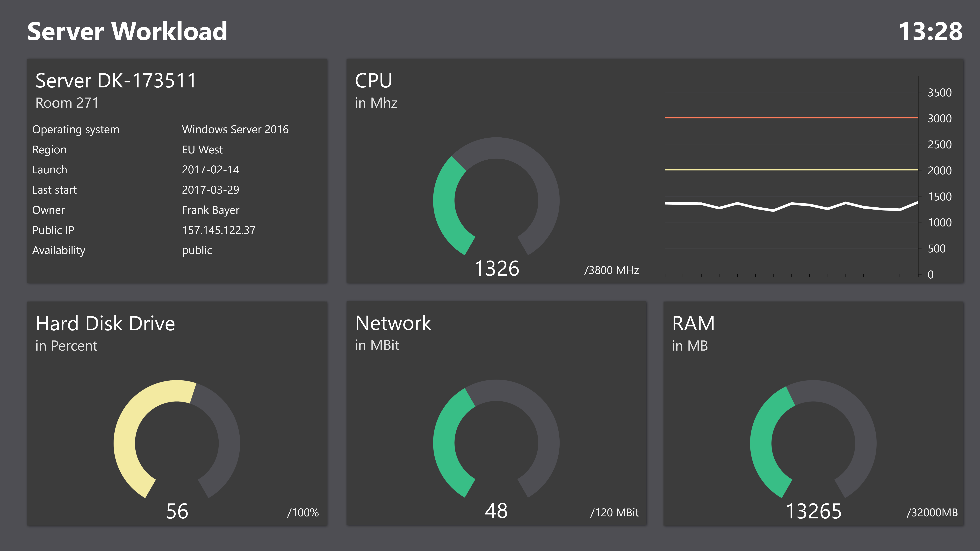Click the 2000 axis label
980x551 pixels.
pyautogui.click(x=939, y=171)
